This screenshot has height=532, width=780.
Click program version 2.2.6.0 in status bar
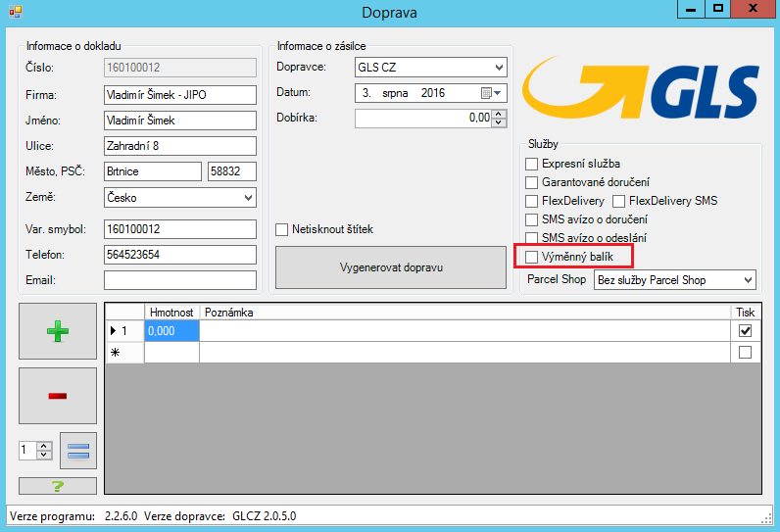[121, 516]
